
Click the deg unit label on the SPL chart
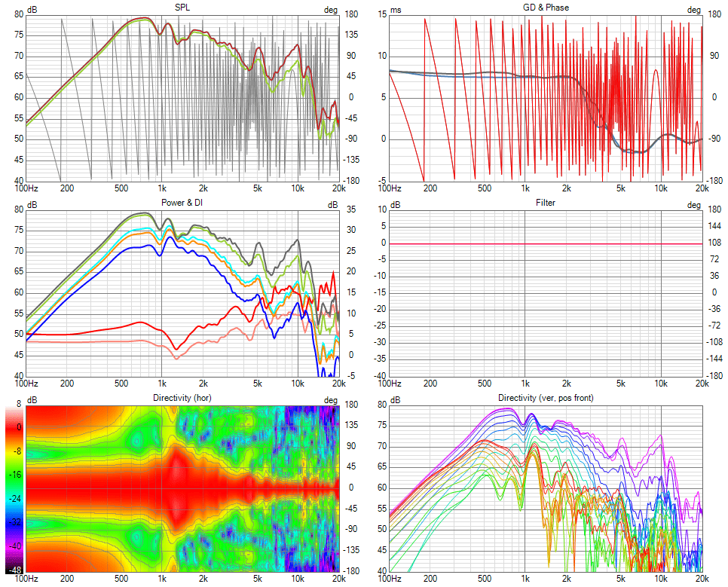tap(331, 10)
